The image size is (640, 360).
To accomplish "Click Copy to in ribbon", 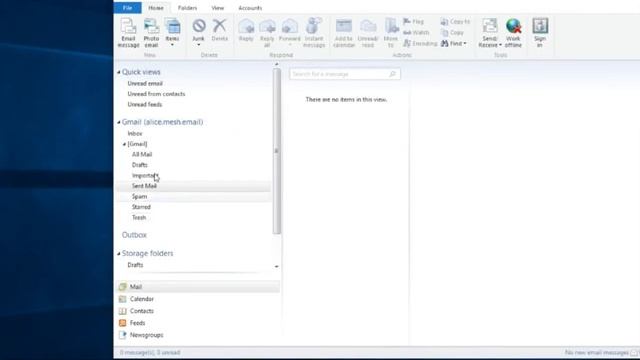I will coord(456,21).
